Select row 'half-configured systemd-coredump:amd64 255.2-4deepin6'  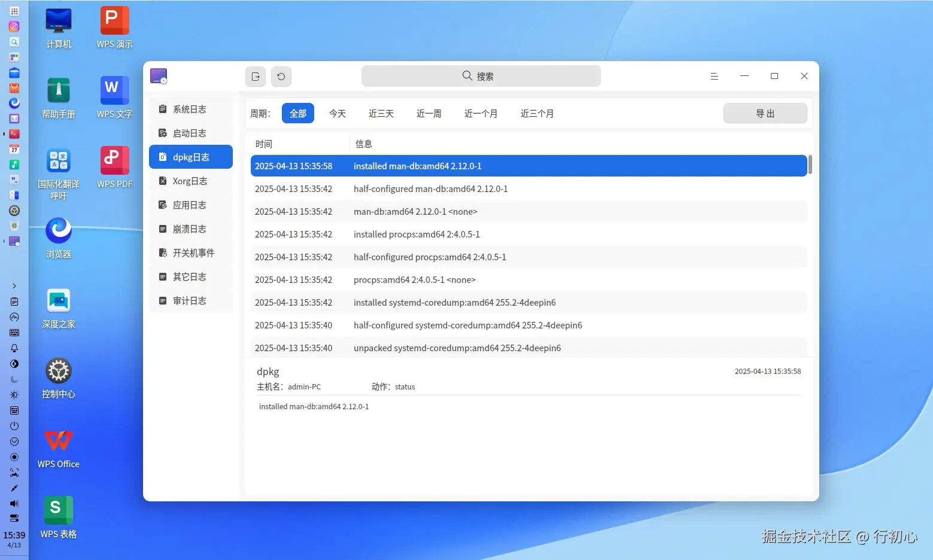click(x=528, y=325)
